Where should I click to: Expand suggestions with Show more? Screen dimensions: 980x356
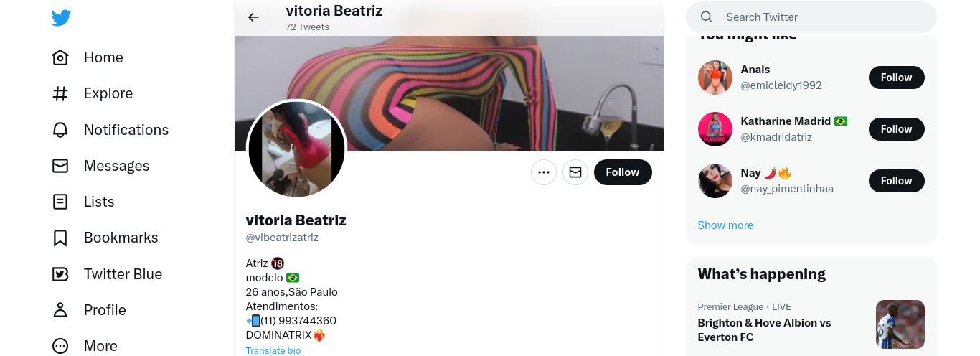point(725,225)
